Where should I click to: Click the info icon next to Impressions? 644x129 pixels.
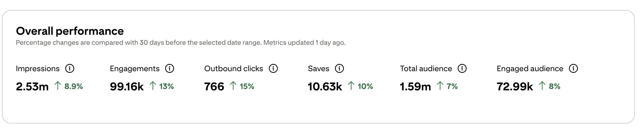tap(70, 68)
